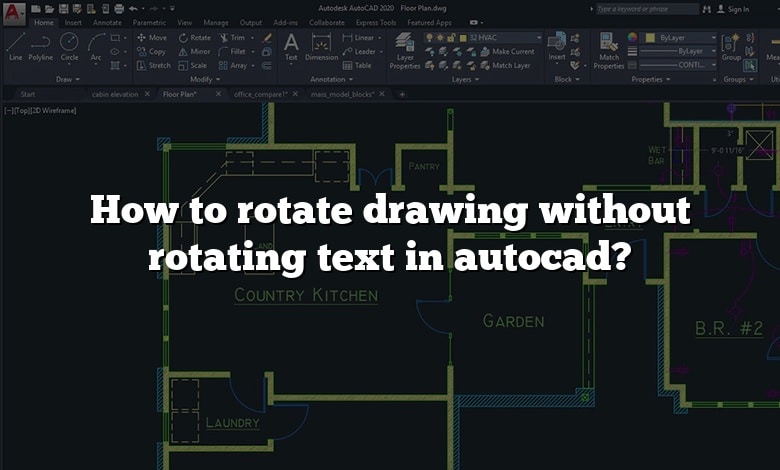Activate the Copy command
The height and width of the screenshot is (470, 780).
151,52
